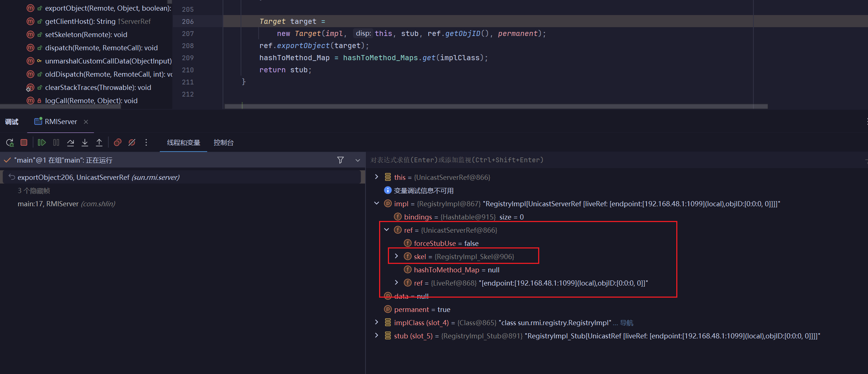Resume program execution
868x374 pixels.
tap(42, 142)
